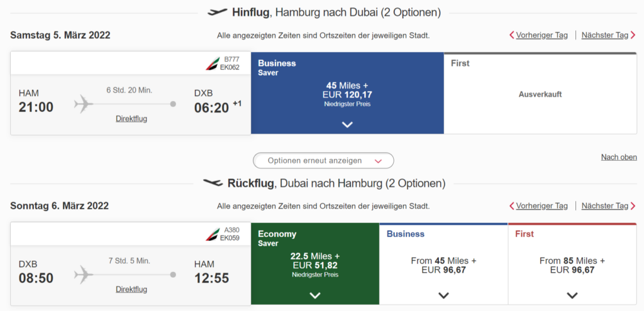Expand Economy Saver fare details chevron
The image size is (644, 311).
(x=315, y=295)
